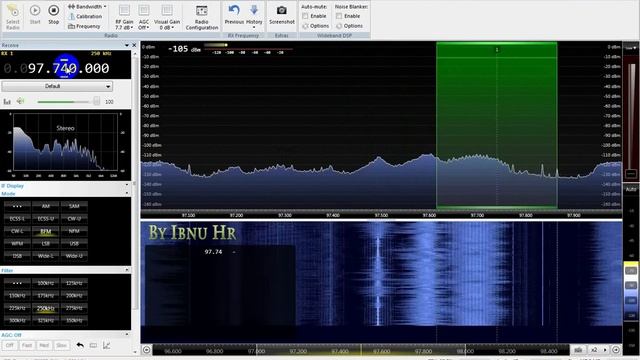Click the 97.740.000 frequency display
This screenshot has height=360, width=640.
pyautogui.click(x=57, y=68)
